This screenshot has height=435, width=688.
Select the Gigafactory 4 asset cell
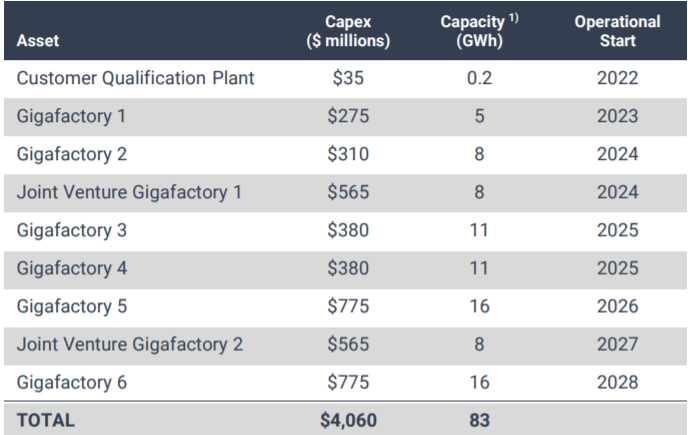click(71, 268)
